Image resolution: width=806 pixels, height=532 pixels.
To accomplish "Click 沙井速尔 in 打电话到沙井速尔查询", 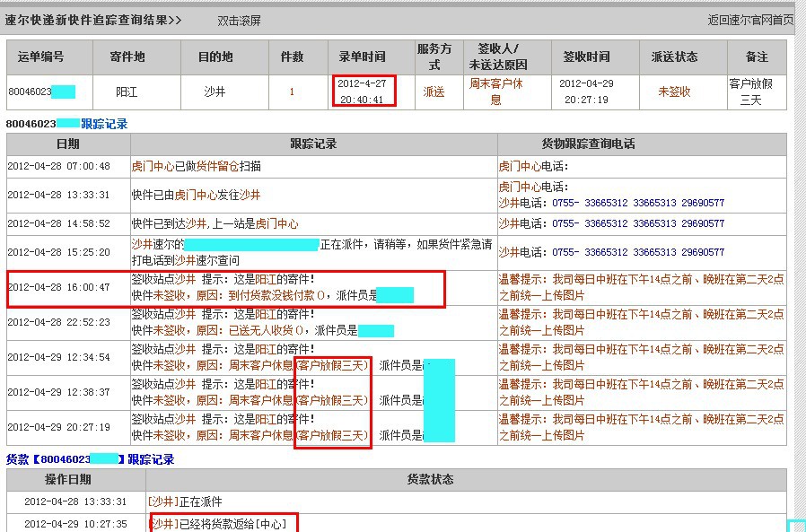I will click(x=196, y=260).
